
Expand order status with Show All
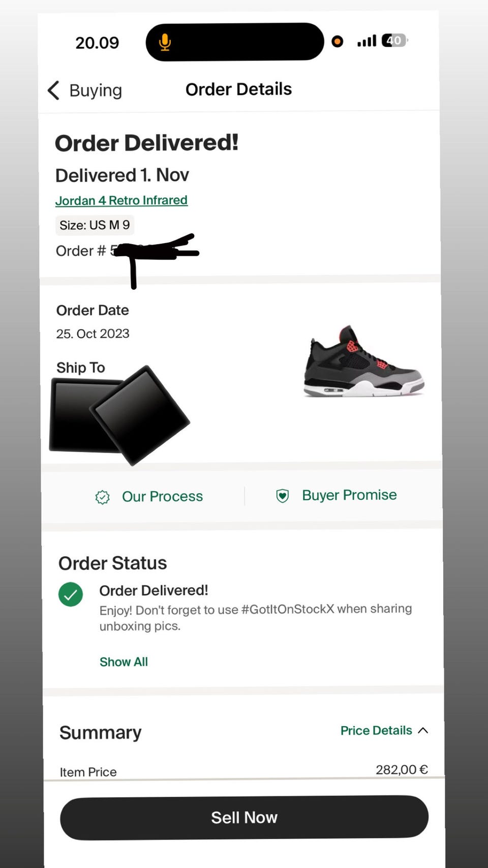coord(124,662)
